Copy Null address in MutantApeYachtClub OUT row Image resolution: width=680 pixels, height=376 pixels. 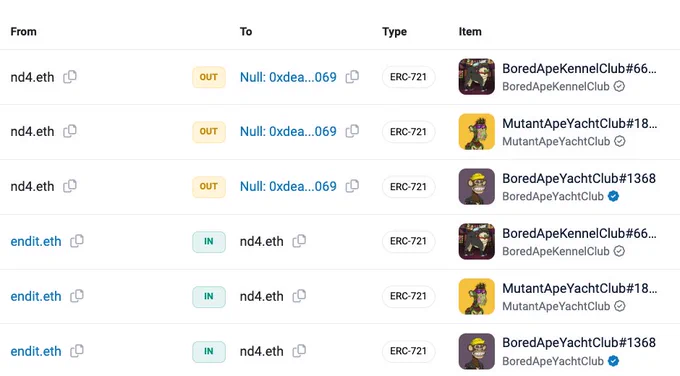[352, 131]
